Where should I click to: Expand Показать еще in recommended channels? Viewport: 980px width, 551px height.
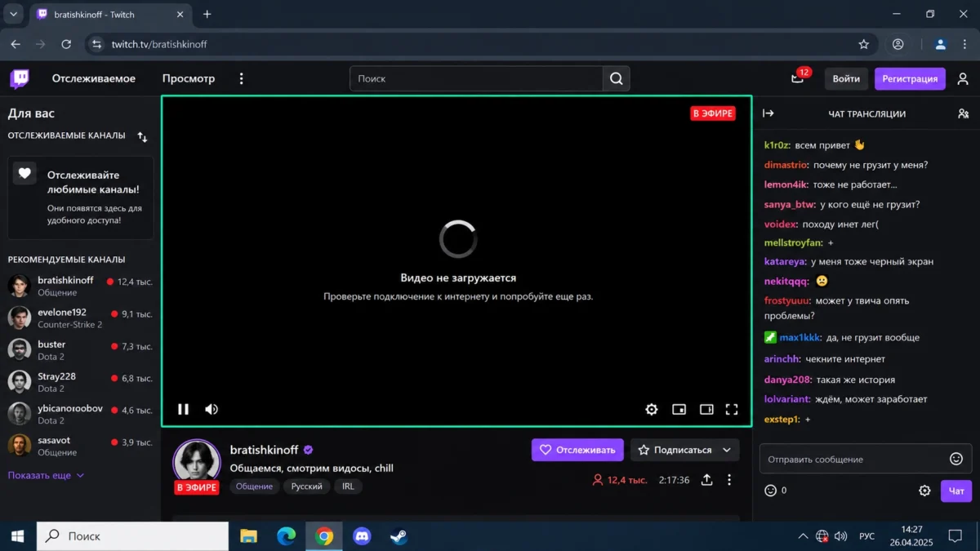point(47,475)
